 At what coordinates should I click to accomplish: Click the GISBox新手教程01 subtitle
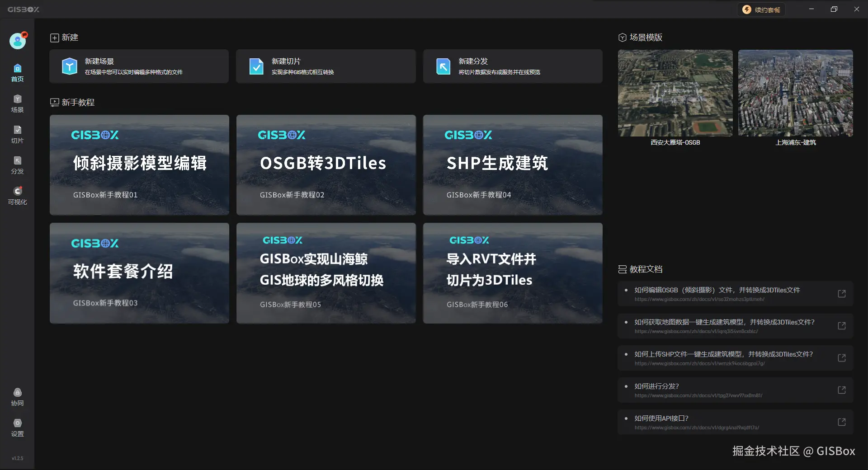point(105,195)
